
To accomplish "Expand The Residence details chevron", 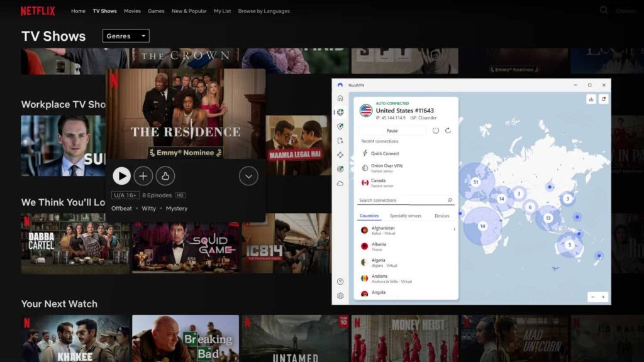I will click(x=248, y=176).
